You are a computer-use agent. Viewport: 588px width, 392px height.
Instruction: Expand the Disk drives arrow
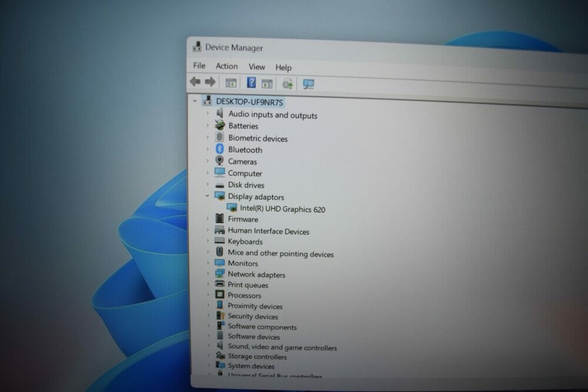[x=208, y=184]
